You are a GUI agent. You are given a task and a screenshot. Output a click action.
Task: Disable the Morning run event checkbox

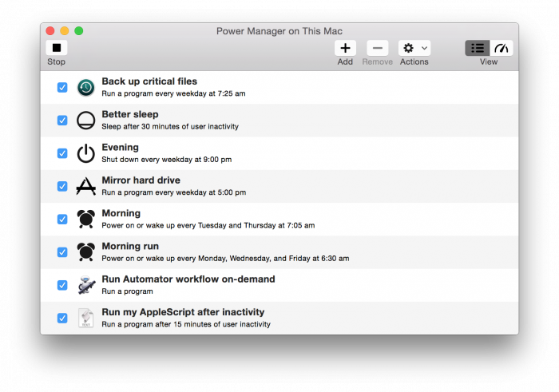click(62, 252)
